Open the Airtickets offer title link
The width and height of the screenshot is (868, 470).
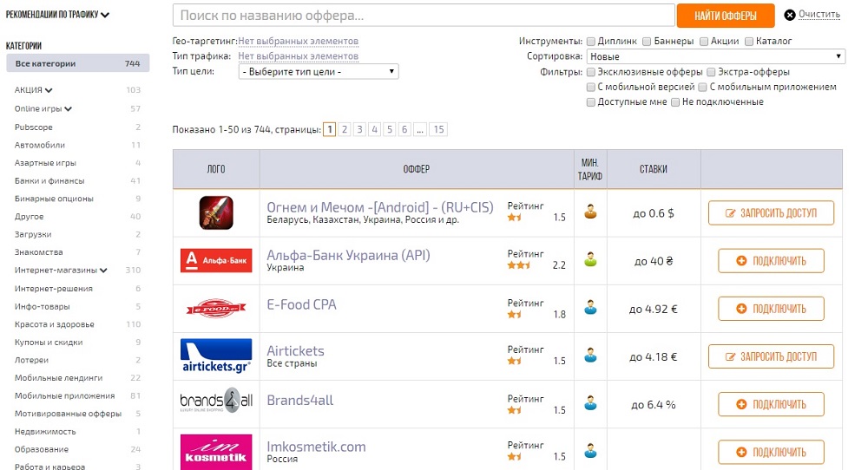click(296, 351)
